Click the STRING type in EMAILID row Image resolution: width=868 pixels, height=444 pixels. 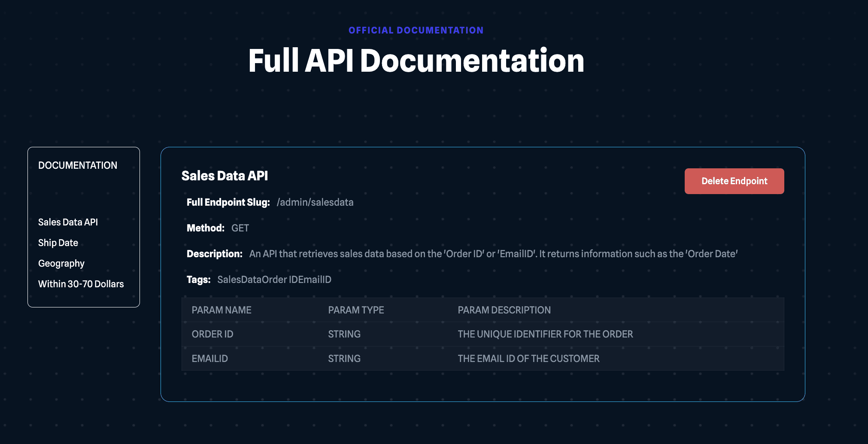pos(344,359)
